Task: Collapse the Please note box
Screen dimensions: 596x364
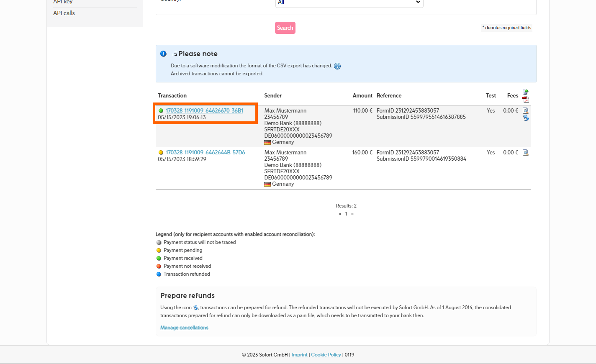Action: point(175,54)
